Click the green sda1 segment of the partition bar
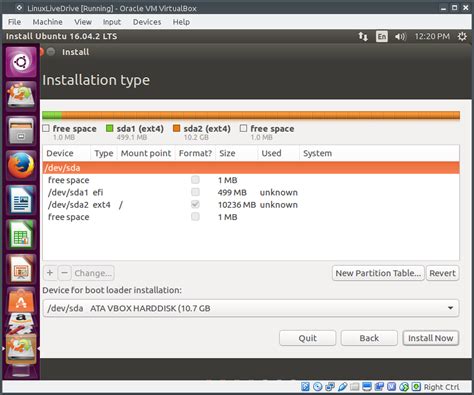 (52, 115)
